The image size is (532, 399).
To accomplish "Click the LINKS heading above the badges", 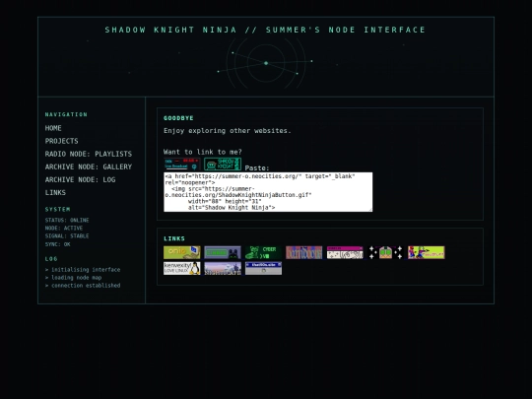I will point(174,238).
